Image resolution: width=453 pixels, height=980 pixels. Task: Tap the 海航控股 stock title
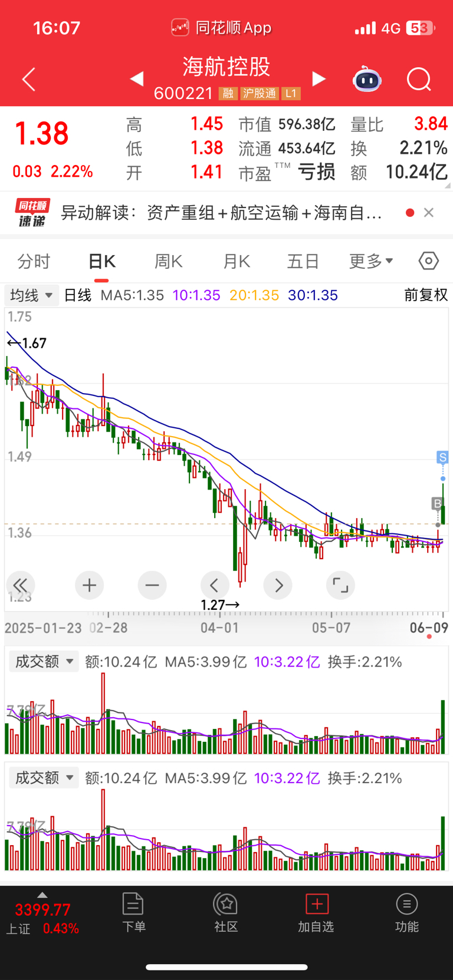pos(226,67)
